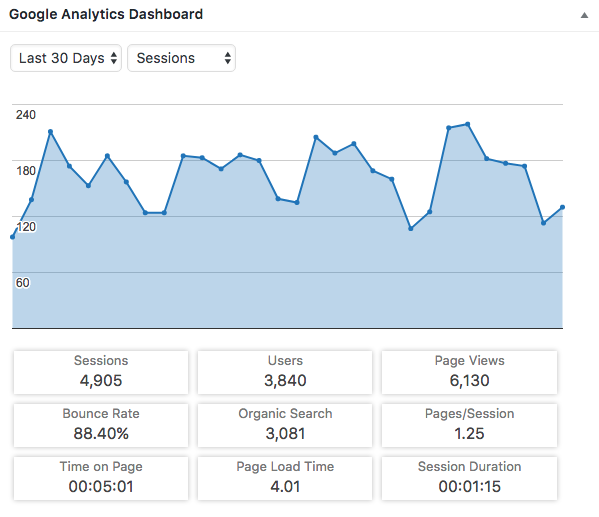The image size is (599, 517).
Task: Click the 120 y-axis label
Action: [26, 227]
